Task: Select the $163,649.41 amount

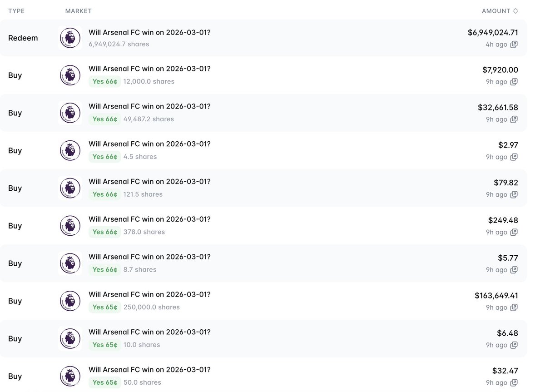Action: tap(496, 296)
